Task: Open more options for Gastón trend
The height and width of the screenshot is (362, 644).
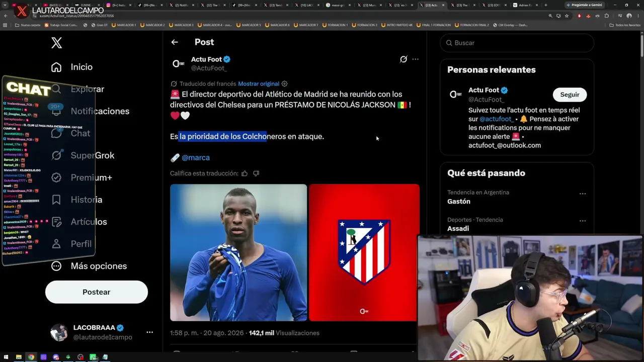Action: pos(582,194)
